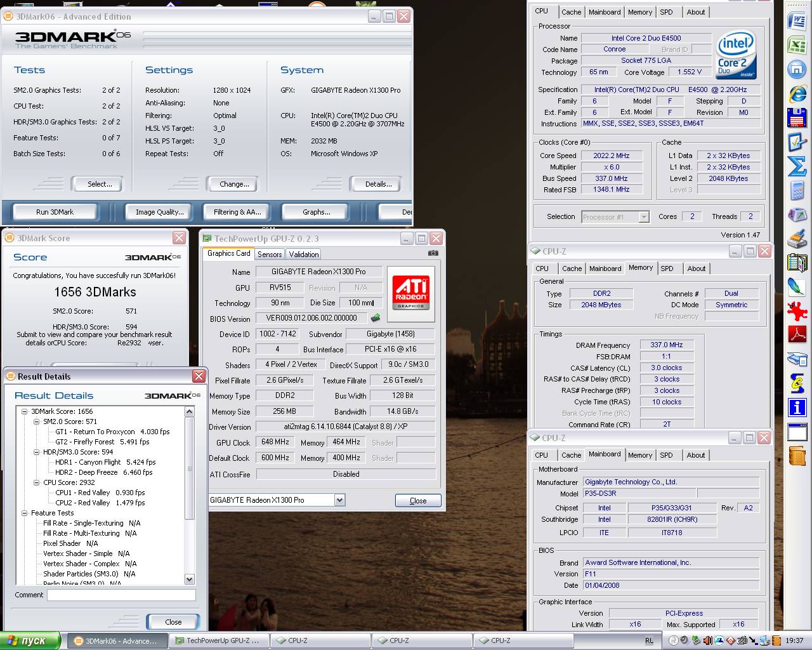Image resolution: width=812 pixels, height=650 pixels.
Task: Open the blue Sigma icon in launcher
Action: point(797,166)
